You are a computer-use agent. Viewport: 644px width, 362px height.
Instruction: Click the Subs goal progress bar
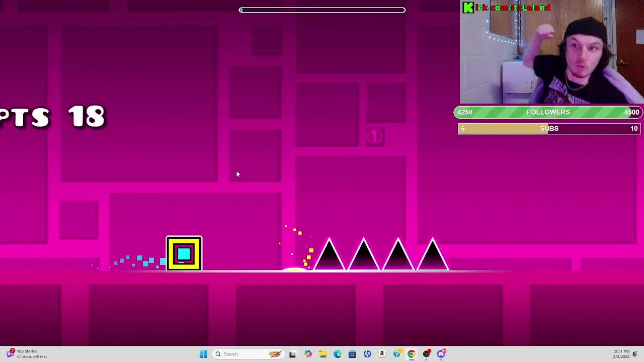pyautogui.click(x=548, y=129)
